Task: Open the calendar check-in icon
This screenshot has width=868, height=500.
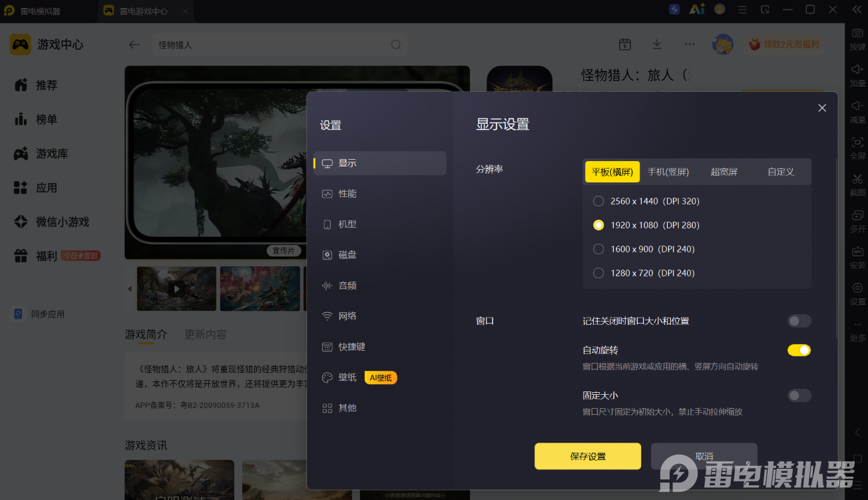Action: [x=624, y=44]
